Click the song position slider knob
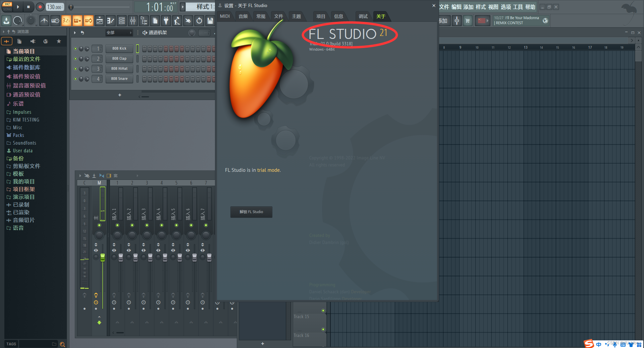 (71, 7)
